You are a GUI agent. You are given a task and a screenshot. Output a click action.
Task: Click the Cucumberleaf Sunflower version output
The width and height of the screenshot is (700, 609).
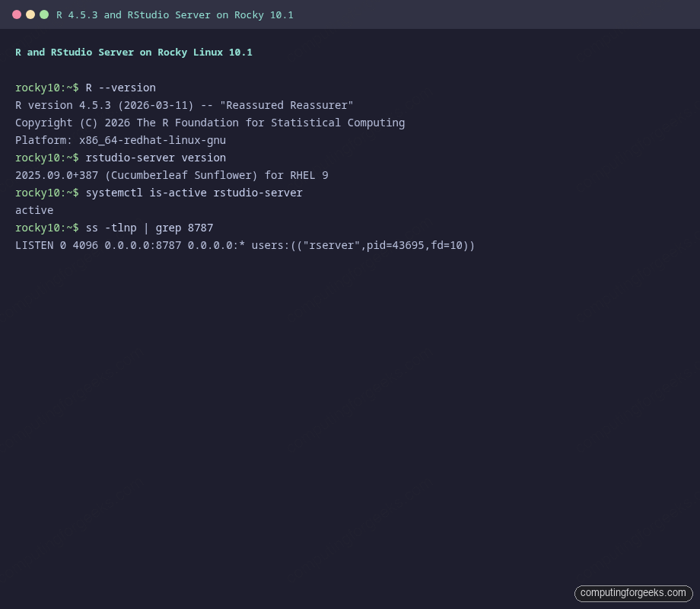click(171, 175)
